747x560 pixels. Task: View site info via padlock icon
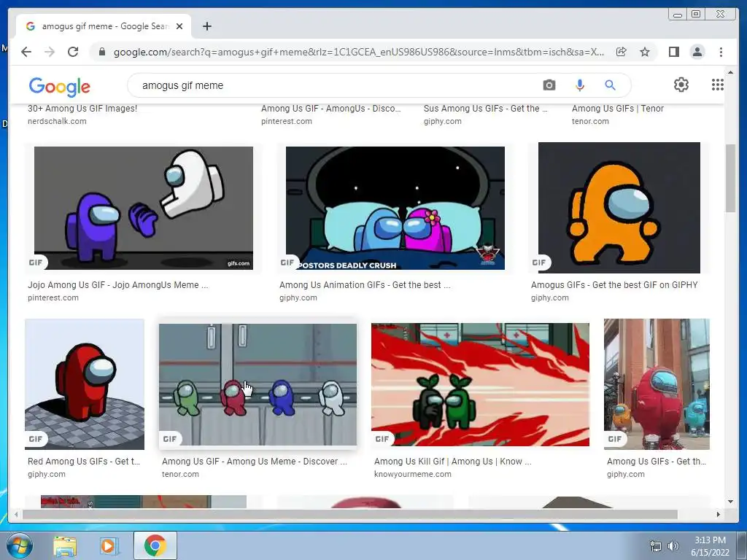102,52
